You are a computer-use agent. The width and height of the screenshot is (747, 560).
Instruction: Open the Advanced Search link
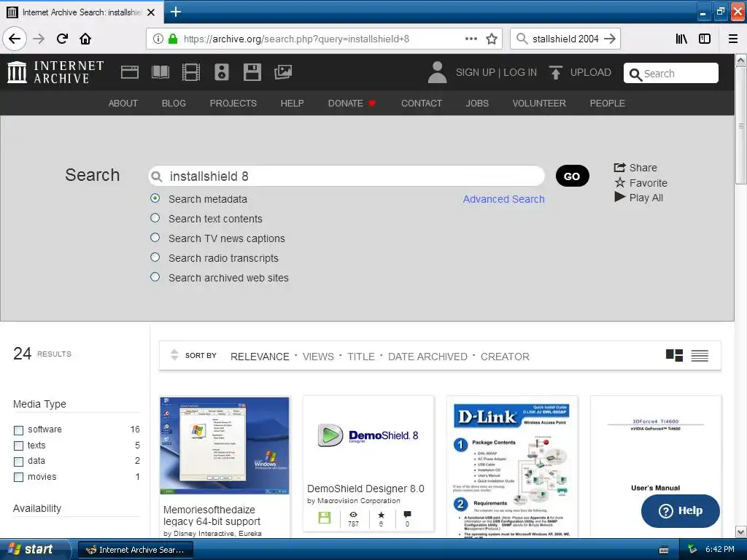[503, 199]
